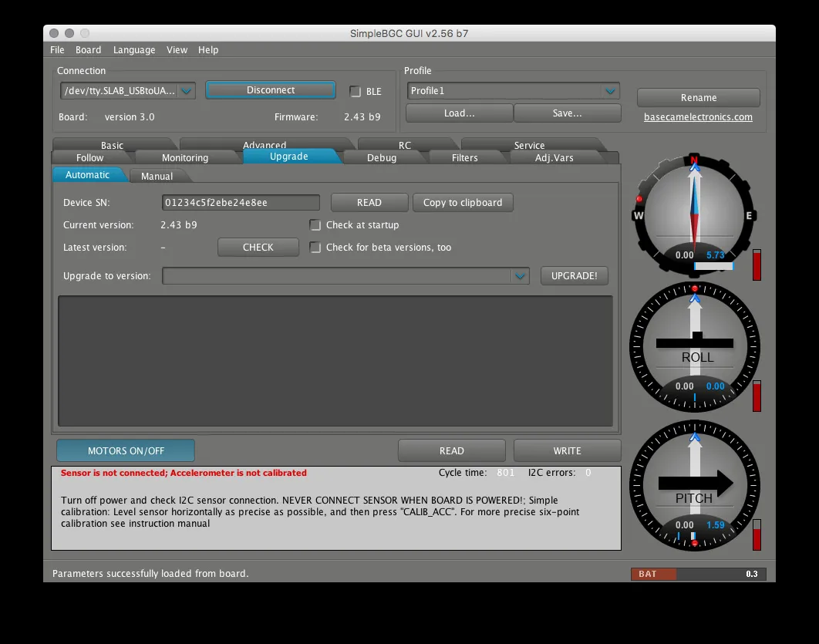Screen dimensions: 819x644
Task: Click the compass yaw gauge
Action: (694, 214)
